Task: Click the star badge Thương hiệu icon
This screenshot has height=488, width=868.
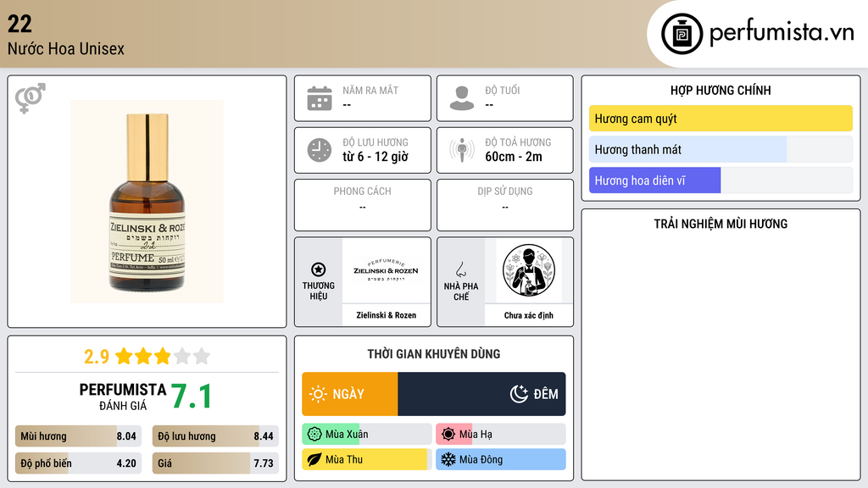Action: [319, 269]
